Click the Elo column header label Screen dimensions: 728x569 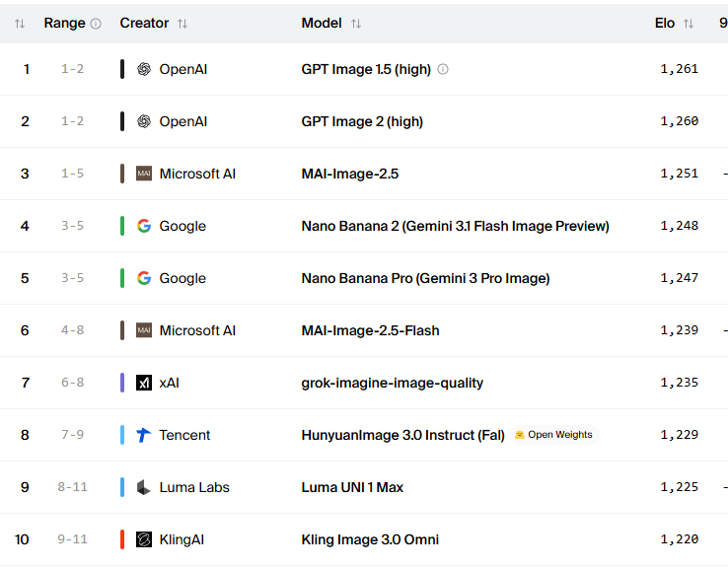665,24
